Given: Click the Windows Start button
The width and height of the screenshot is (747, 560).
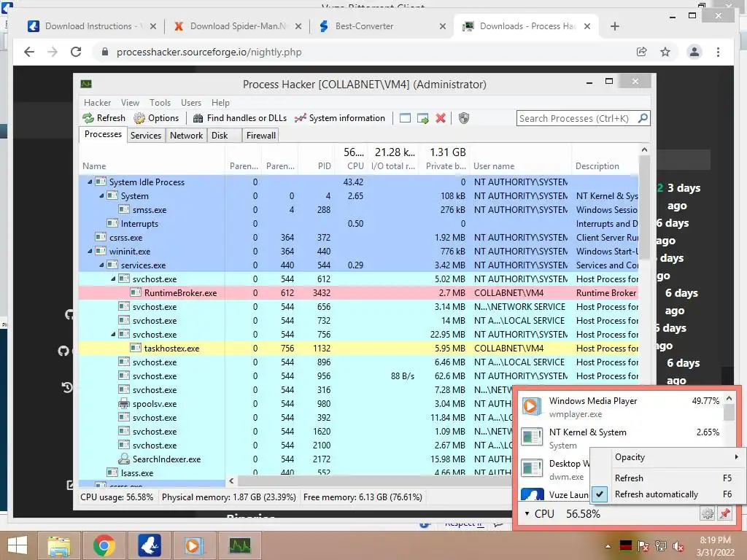Looking at the screenshot, I should tap(18, 545).
